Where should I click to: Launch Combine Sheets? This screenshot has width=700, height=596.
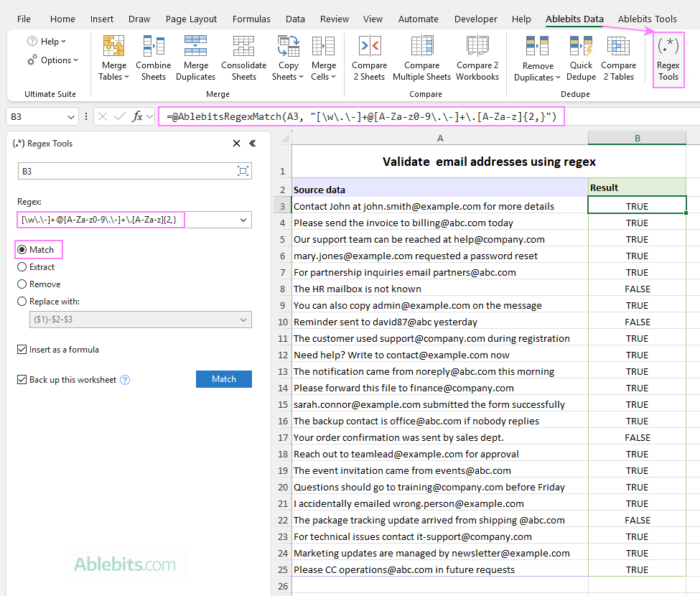(153, 58)
